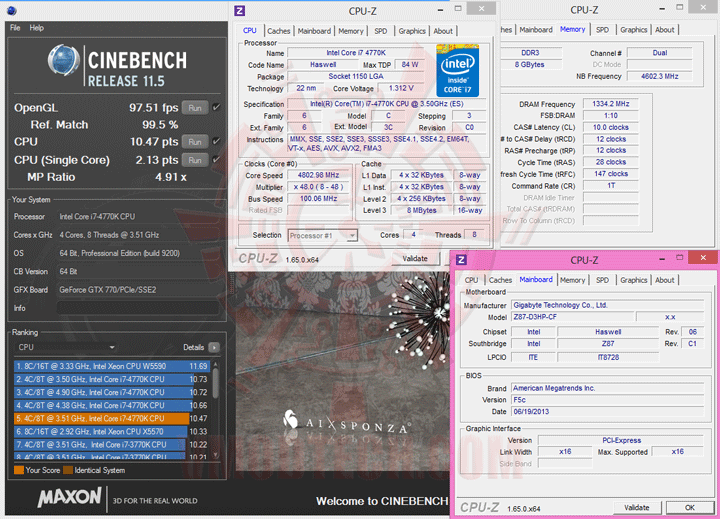Click the CPU-Z purple Z icon in CPU window
This screenshot has height=519, width=720.
(x=239, y=11)
